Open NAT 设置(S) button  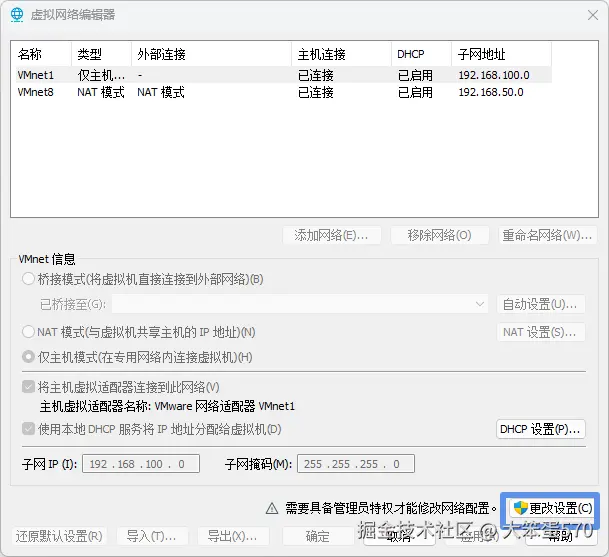click(541, 332)
